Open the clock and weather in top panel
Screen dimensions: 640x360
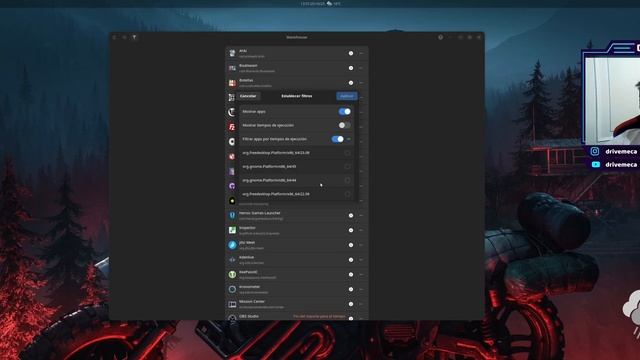click(320, 4)
